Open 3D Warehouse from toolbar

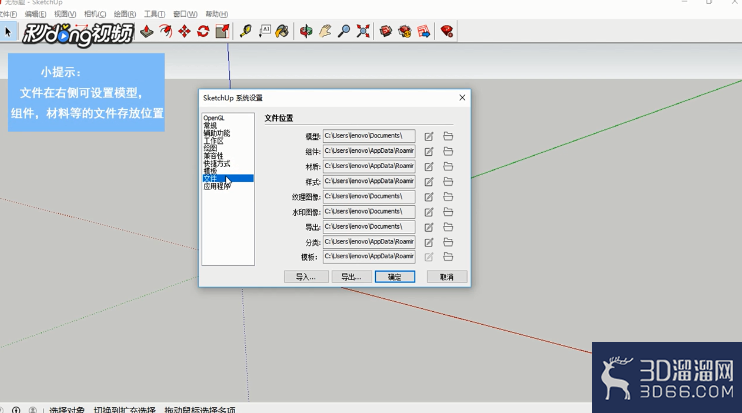[x=386, y=32]
